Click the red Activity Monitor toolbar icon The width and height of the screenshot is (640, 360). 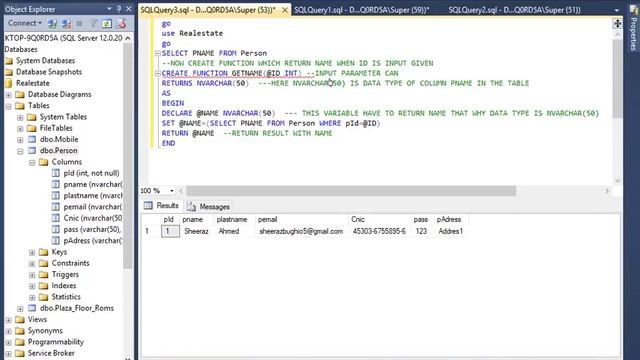121,24
